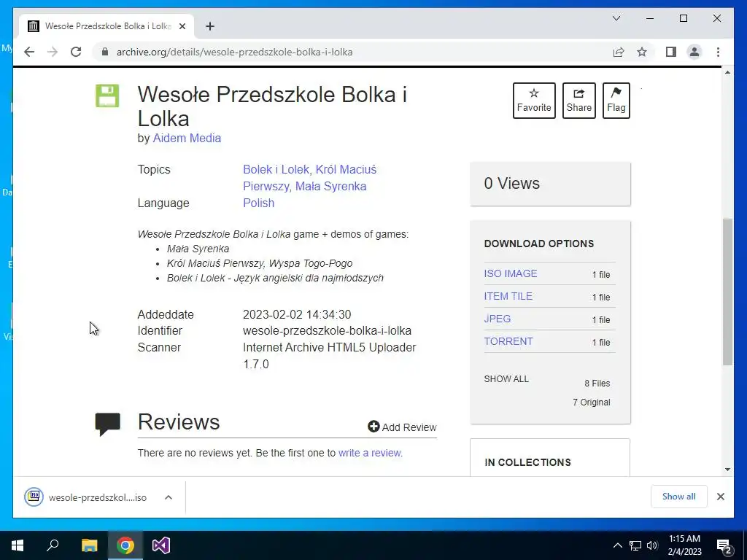Screen dimensions: 747x560
Task: Click the scrollbar down arrow
Action: click(x=727, y=470)
